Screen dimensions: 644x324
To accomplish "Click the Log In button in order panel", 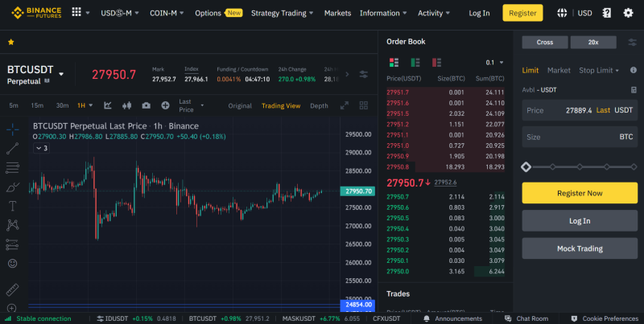I will pos(580,220).
